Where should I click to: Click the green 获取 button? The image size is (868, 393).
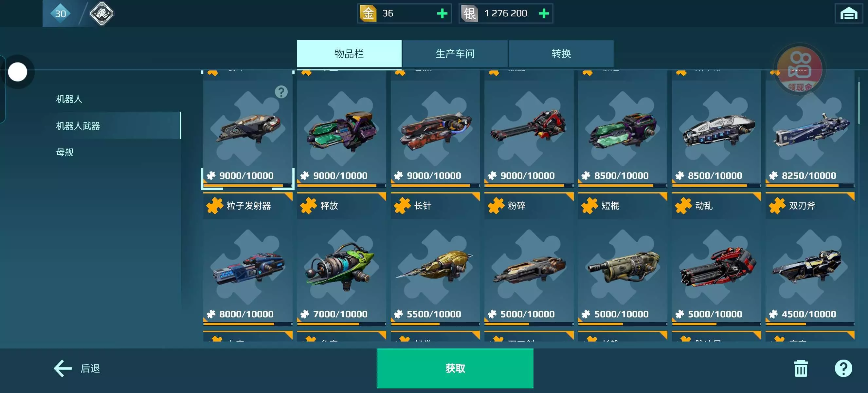pos(455,368)
